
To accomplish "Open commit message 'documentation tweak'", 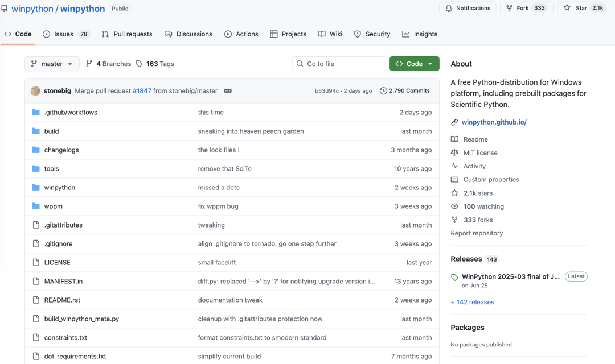I will [x=230, y=300].
